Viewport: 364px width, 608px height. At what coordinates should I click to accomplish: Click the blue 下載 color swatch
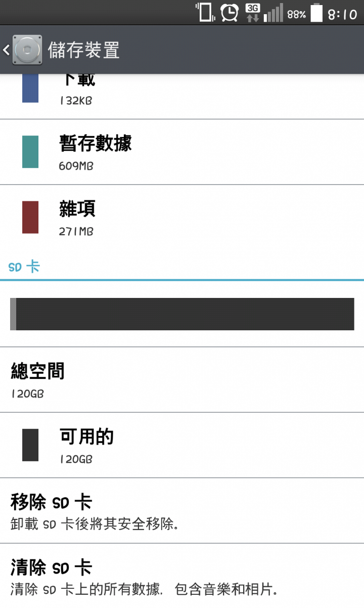pos(30,88)
